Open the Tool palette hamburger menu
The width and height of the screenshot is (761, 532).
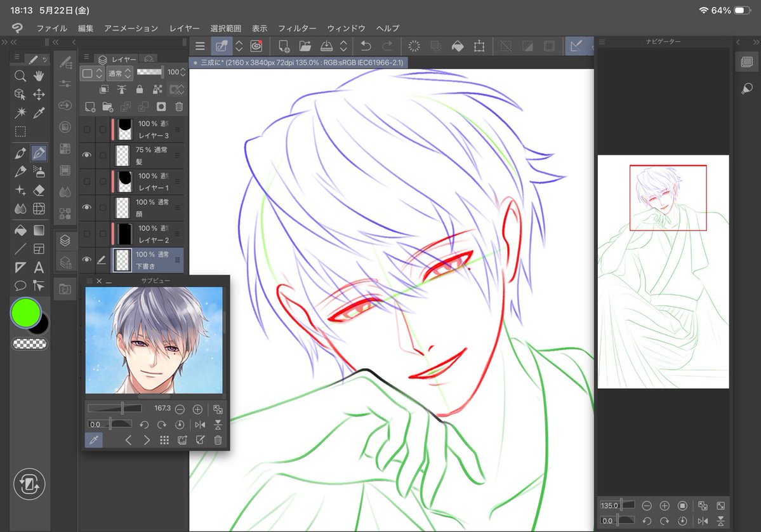pyautogui.click(x=17, y=57)
